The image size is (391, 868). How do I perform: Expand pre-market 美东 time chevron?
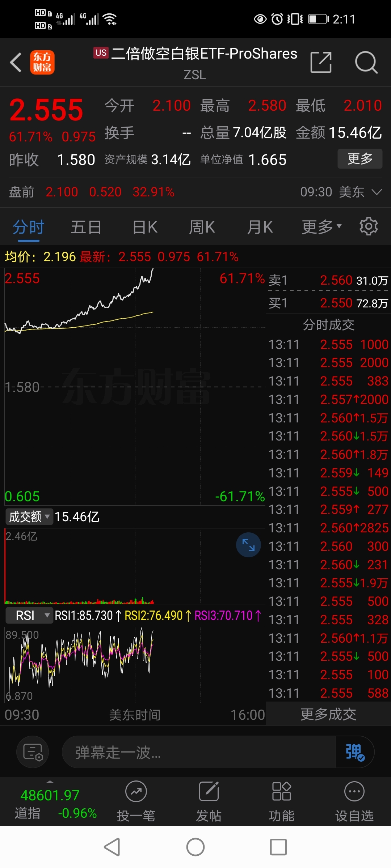pyautogui.click(x=377, y=192)
